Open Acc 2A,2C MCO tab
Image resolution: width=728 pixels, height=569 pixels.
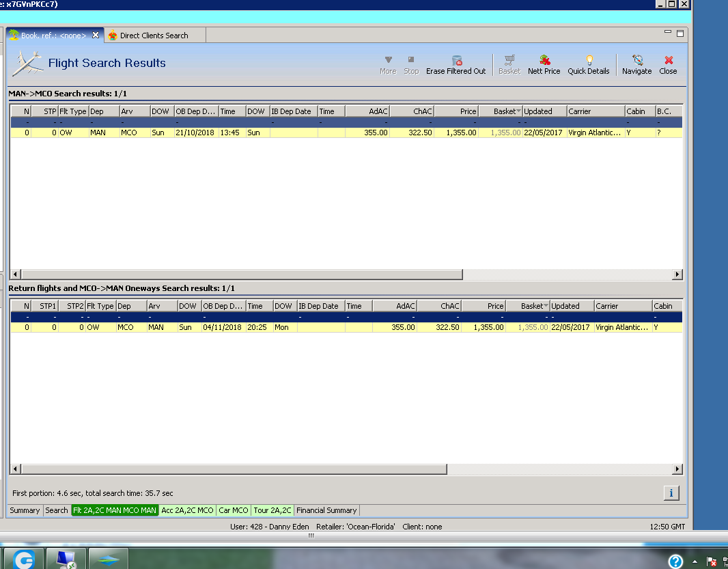(x=188, y=510)
